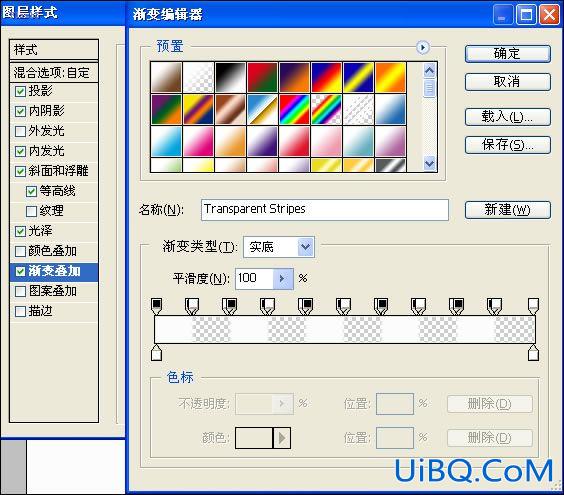This screenshot has height=495, width=564.
Task: Select the black-to-white gradient preset
Action: click(230, 77)
